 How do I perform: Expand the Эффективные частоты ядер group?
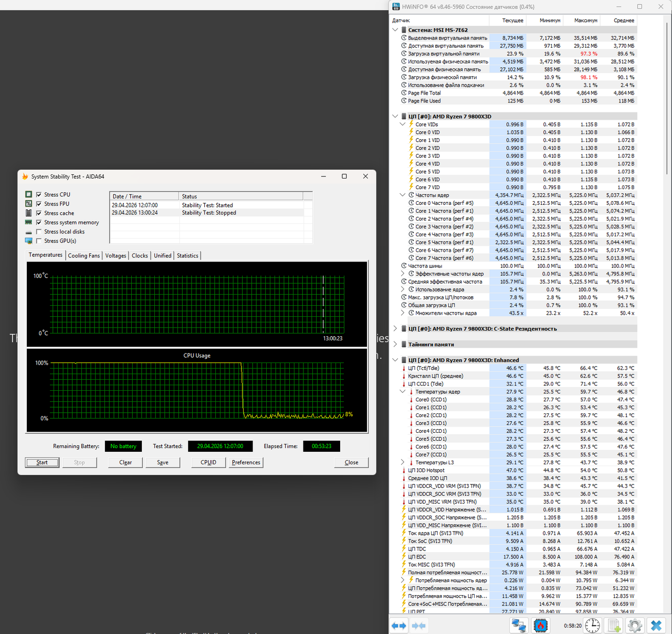[x=403, y=274]
